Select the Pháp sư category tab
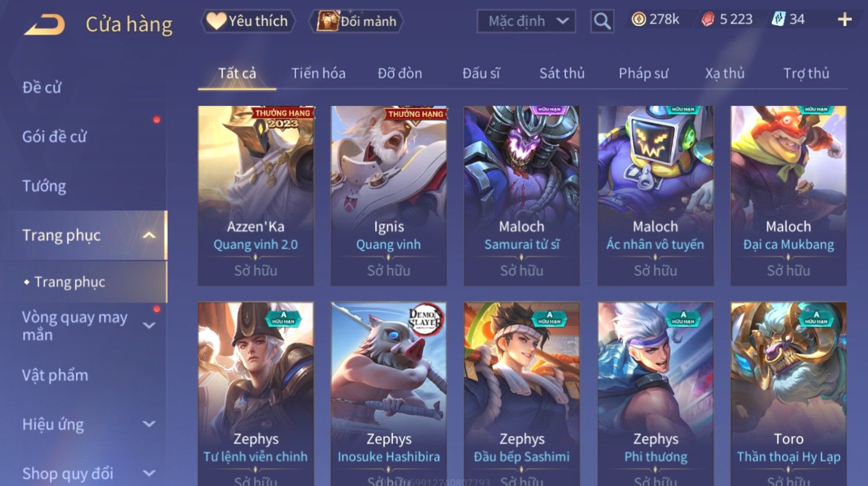 tap(643, 73)
